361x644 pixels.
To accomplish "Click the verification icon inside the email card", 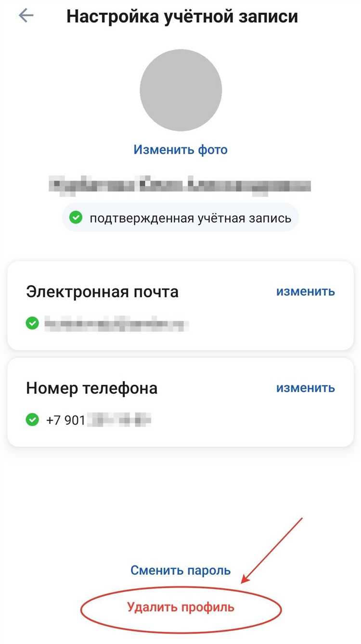I will 32,322.
